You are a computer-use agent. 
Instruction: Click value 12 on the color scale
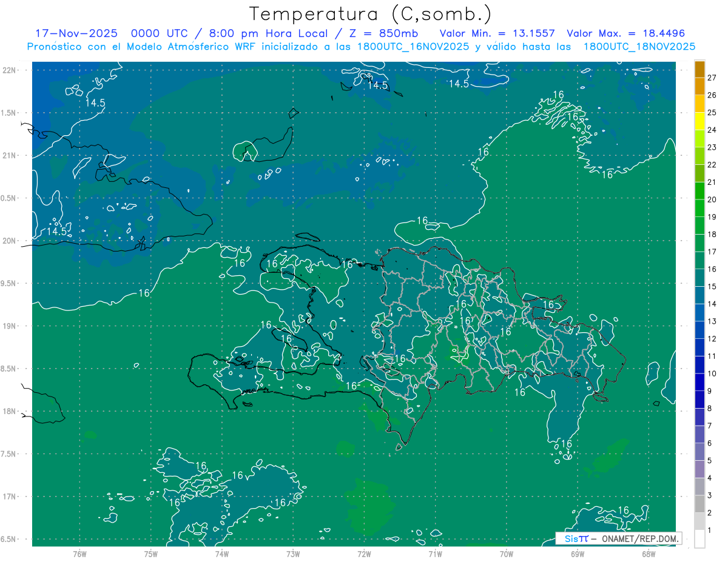coord(712,339)
